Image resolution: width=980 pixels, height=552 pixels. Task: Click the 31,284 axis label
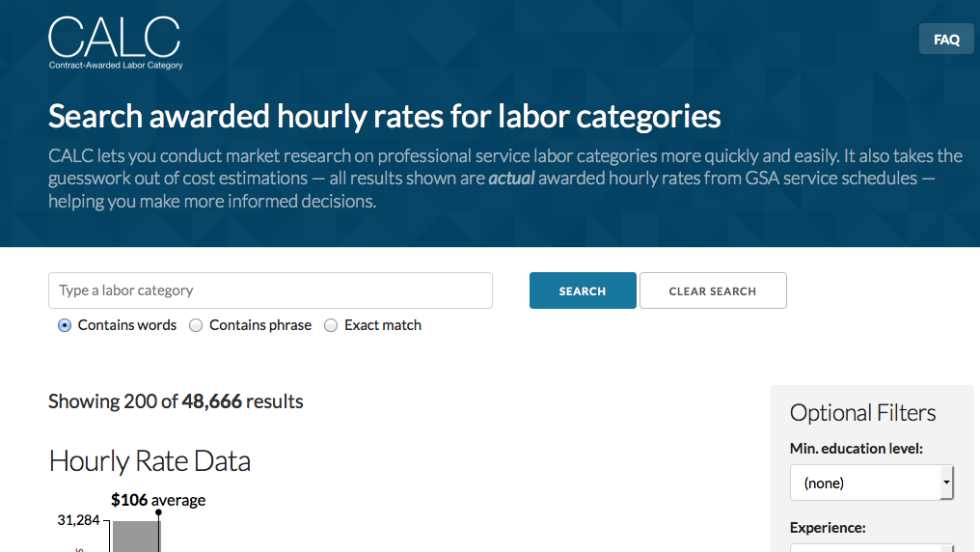[x=79, y=520]
